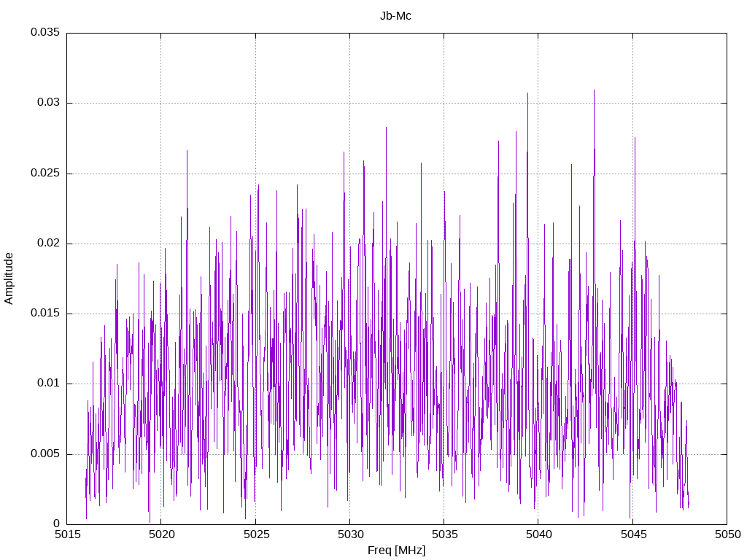Viewport: 747px width, 560px height.
Task: Click the plot title Jb-Mc
Action: click(x=395, y=16)
